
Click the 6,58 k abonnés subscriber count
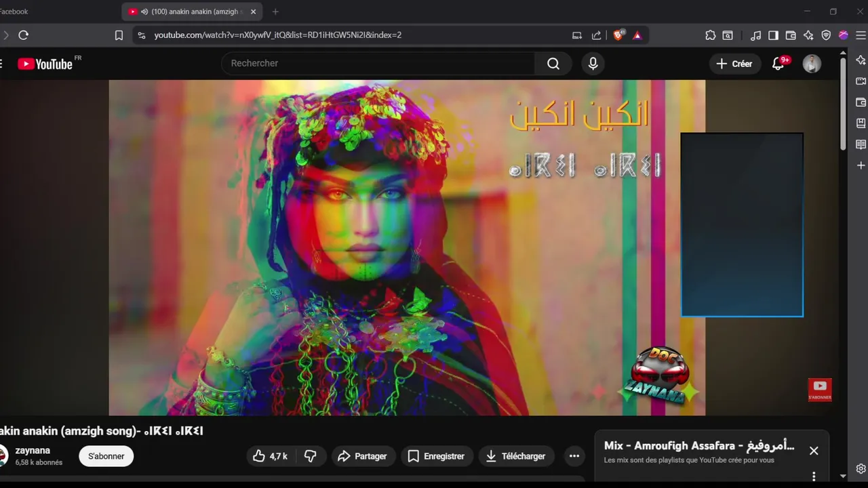[39, 462]
